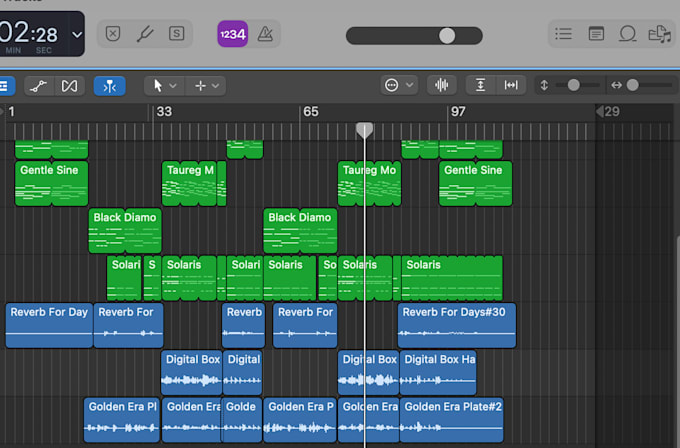Select the Golden Era Plate#2 region

click(x=451, y=420)
